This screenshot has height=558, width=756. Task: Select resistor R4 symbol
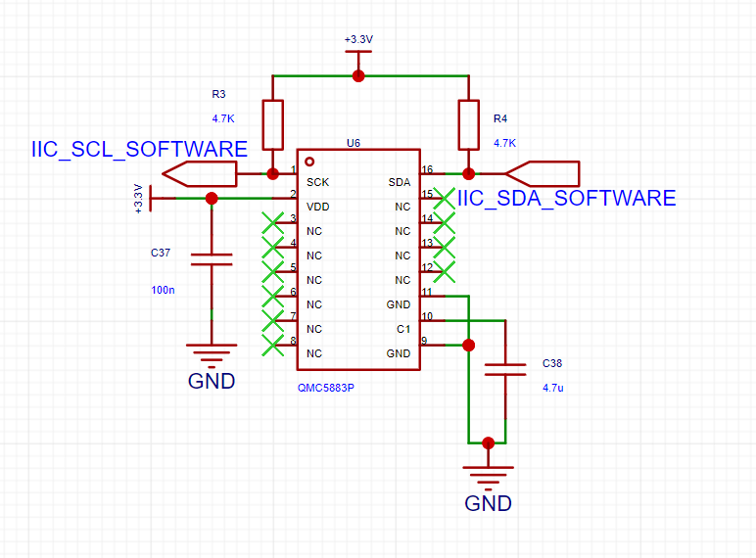coord(469,124)
